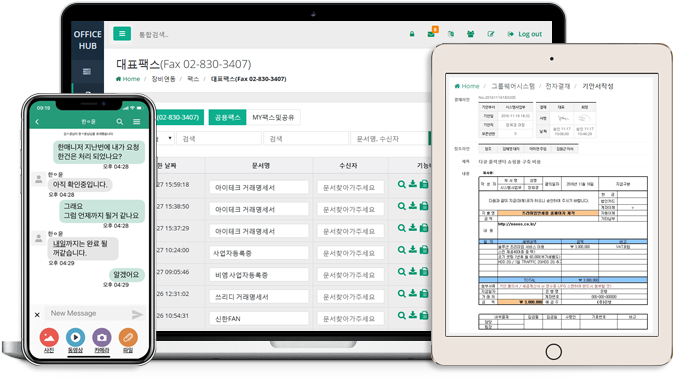Open the mail icon with orange badge
The image size is (682, 378).
pos(431,33)
